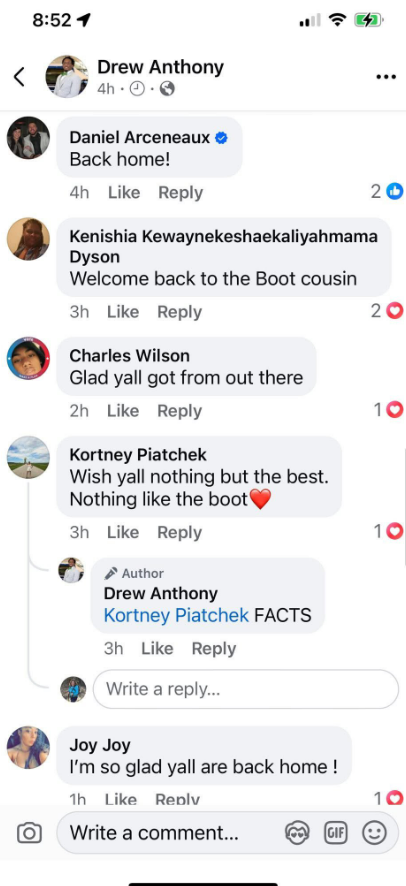View thumbs-up reactions on Daniel Arceneaux's comment
The image size is (406, 886).
tap(387, 192)
